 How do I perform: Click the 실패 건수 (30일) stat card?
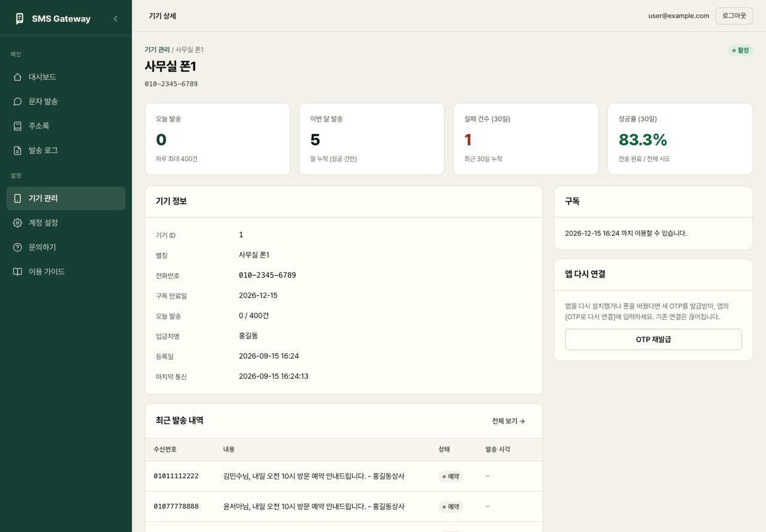pos(526,139)
